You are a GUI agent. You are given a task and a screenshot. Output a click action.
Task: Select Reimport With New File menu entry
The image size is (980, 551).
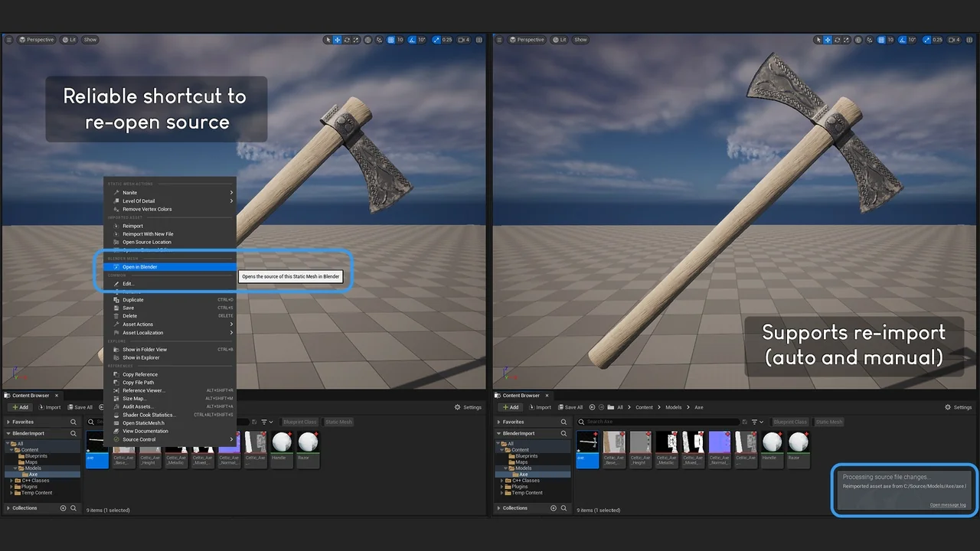click(148, 234)
